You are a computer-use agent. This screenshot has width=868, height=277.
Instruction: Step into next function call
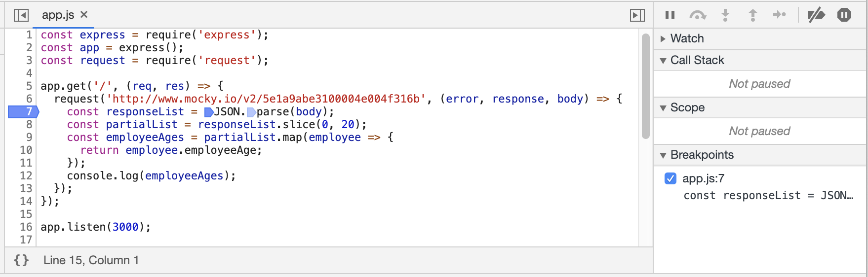(x=725, y=15)
